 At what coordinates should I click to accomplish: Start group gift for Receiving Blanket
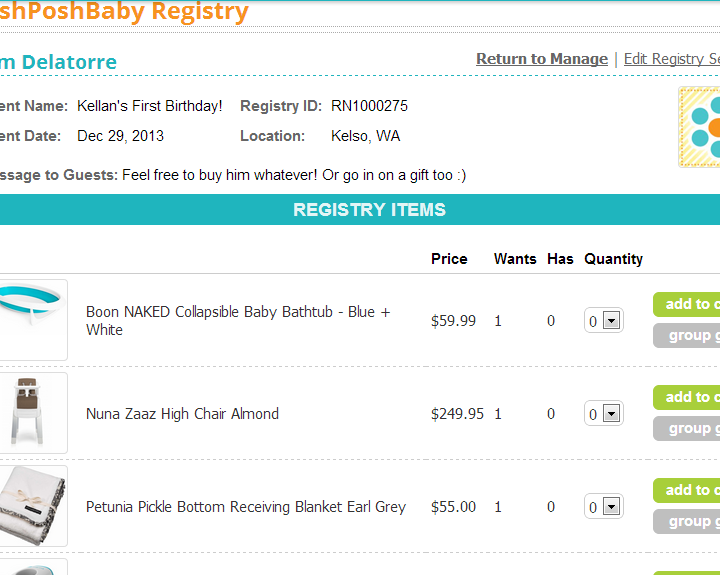tap(686, 522)
